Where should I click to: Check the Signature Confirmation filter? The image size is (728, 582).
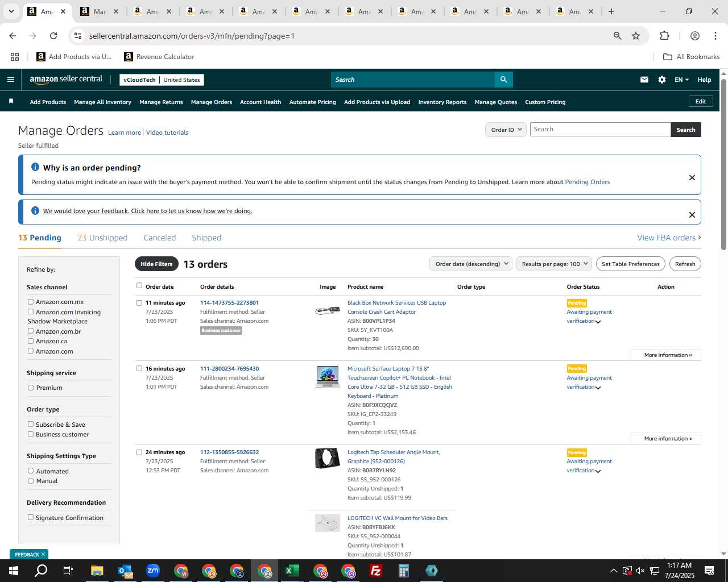click(31, 517)
